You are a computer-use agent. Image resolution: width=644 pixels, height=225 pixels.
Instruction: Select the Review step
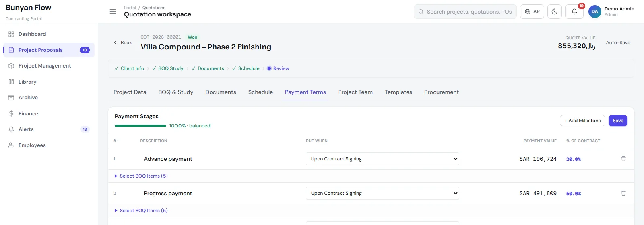(278, 68)
